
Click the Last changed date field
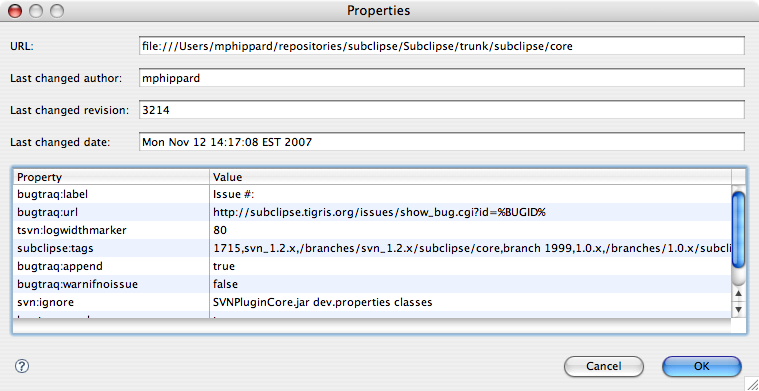point(441,142)
